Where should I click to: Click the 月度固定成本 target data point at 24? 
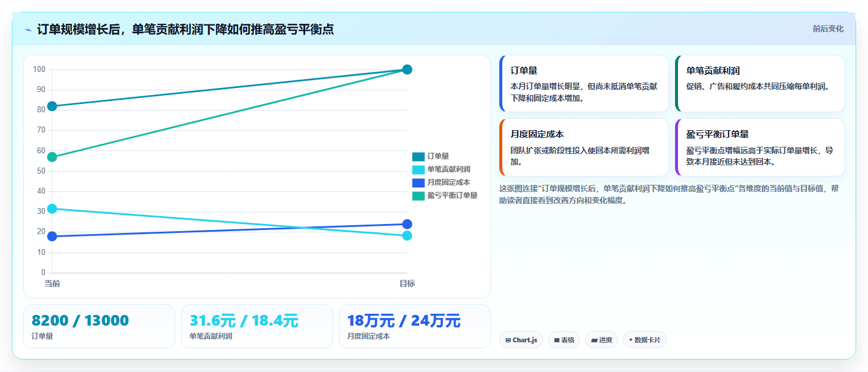coord(407,224)
